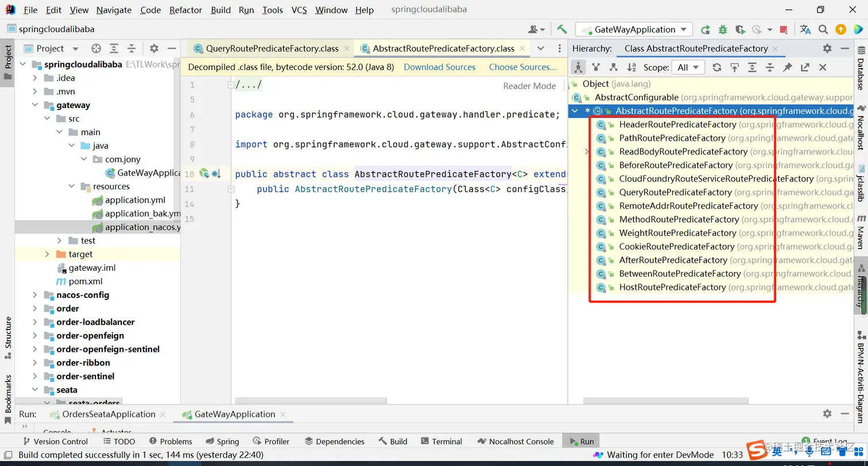
Task: Open the GateWayApplication run configuration dropdown
Action: click(634, 29)
